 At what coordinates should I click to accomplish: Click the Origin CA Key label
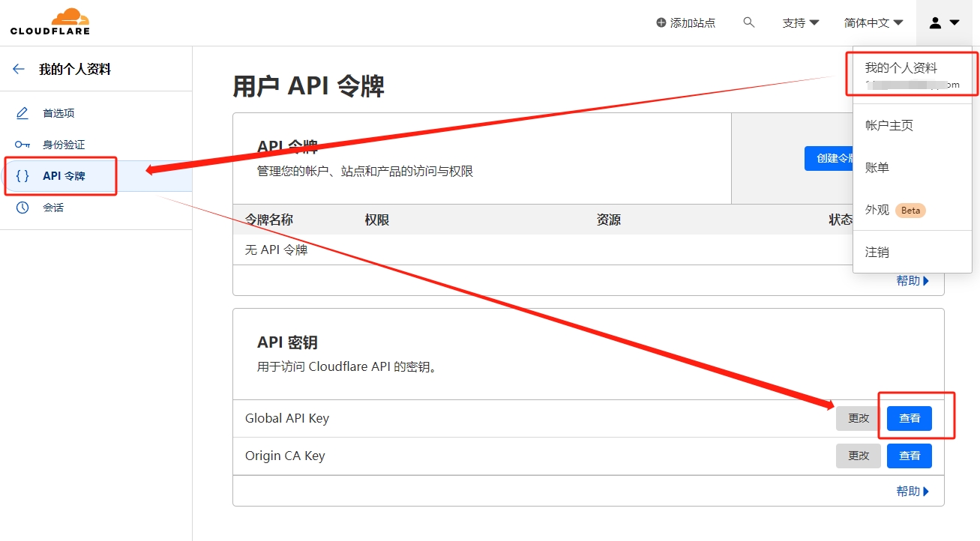[285, 456]
